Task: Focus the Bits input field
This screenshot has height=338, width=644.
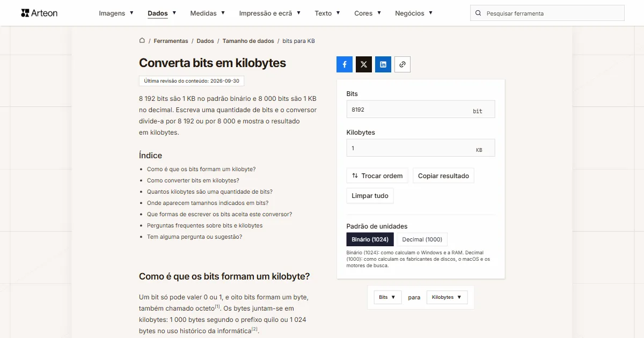Action: coord(421,109)
